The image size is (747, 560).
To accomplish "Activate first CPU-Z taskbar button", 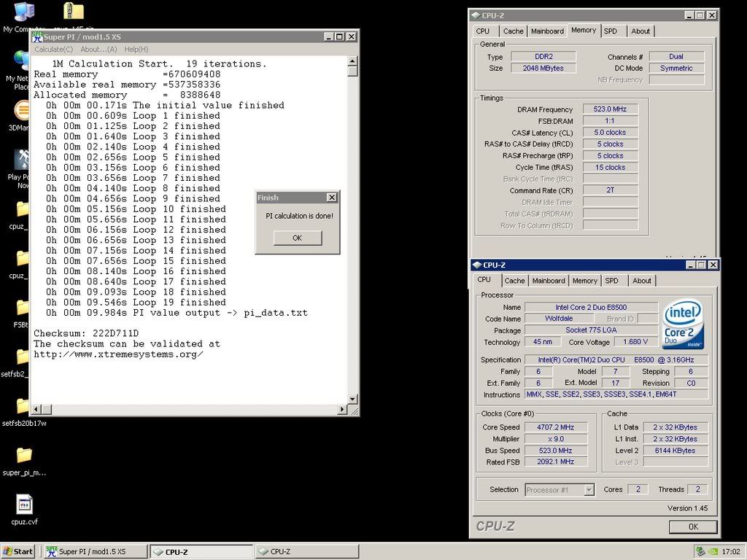I will point(201,551).
